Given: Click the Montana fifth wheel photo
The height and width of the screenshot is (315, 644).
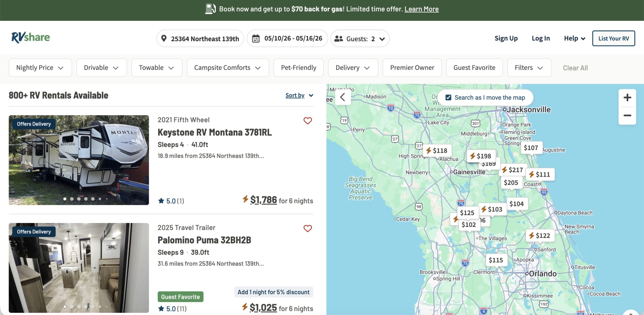Looking at the screenshot, I should click(x=79, y=160).
